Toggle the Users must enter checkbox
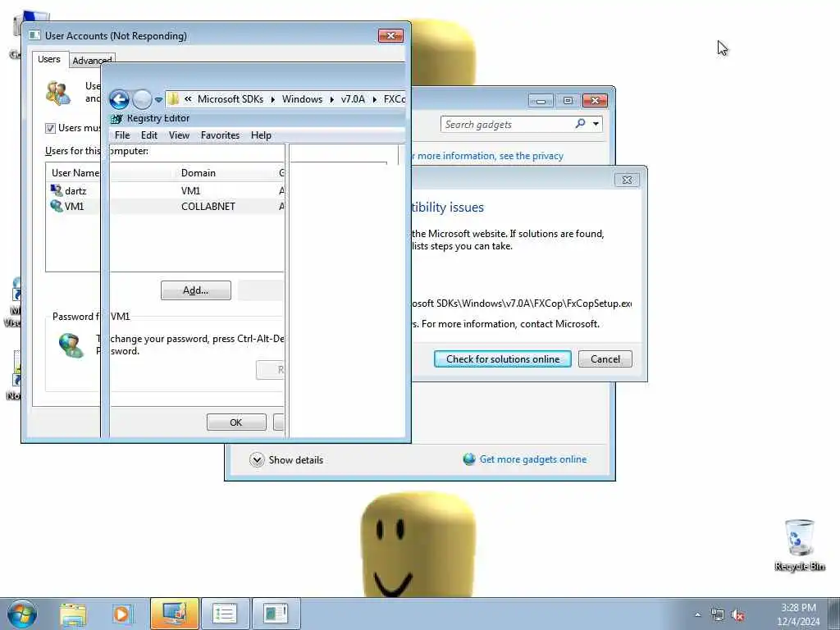The width and height of the screenshot is (840, 630). (50, 128)
